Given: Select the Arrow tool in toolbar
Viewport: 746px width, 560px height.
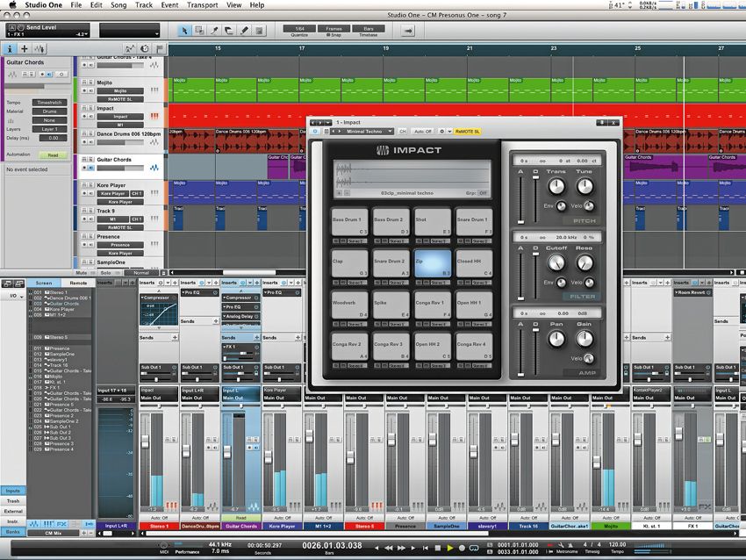Looking at the screenshot, I should [x=185, y=31].
